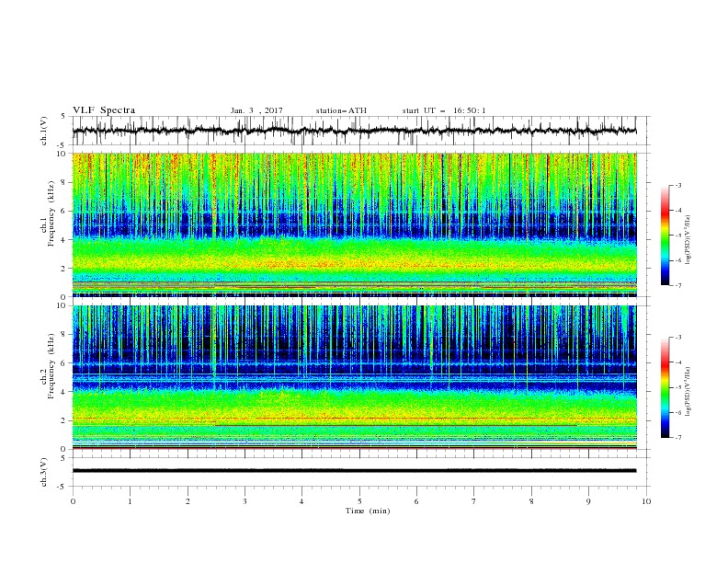Click the "10" frequency tick of the ch.1 spectrogram
The height and width of the screenshot is (563, 728).
point(63,154)
